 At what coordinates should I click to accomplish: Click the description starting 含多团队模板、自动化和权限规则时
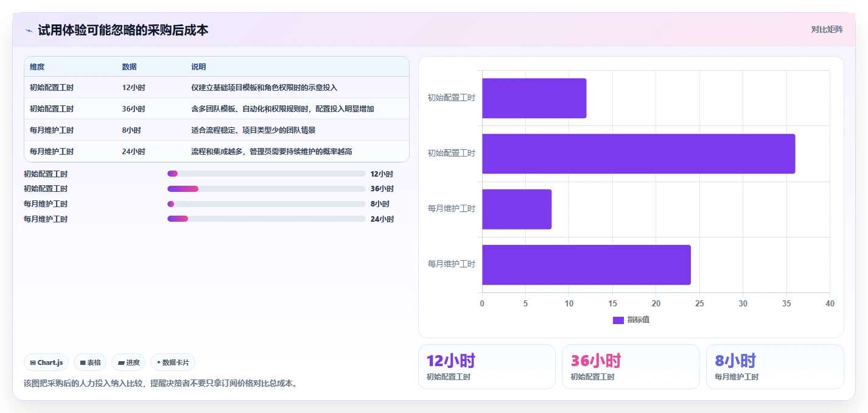[282, 109]
